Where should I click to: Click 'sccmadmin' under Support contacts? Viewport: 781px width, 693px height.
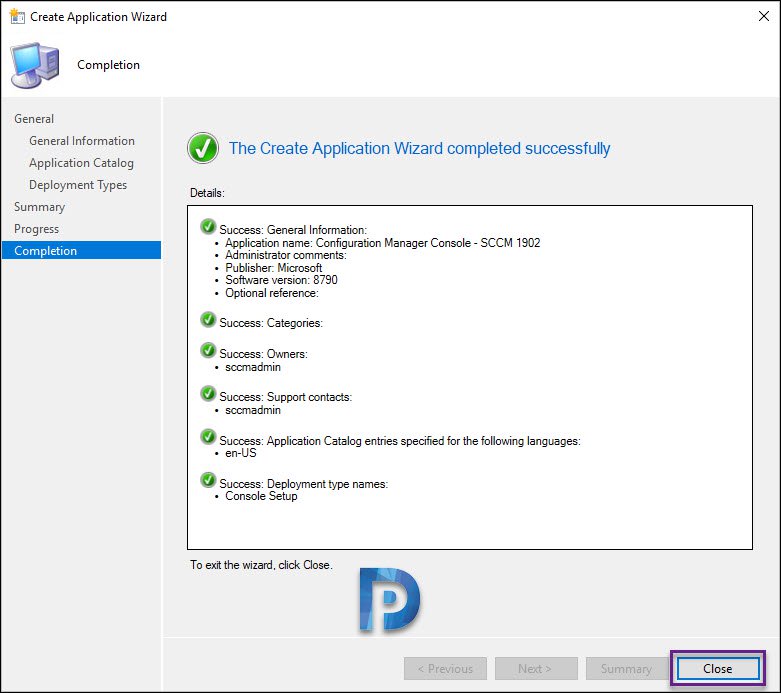click(x=253, y=410)
